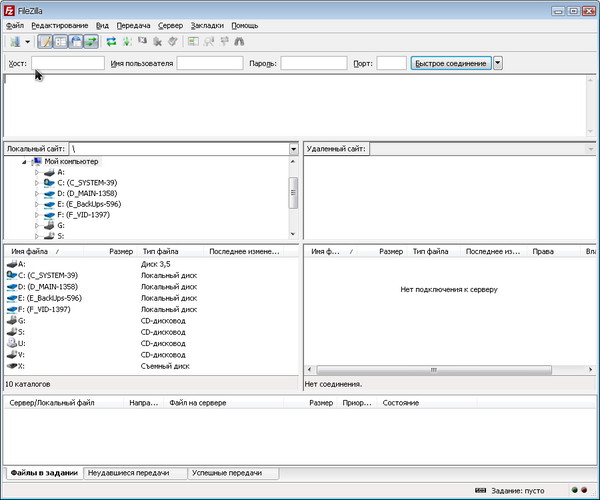This screenshot has height=500, width=600.
Task: Select F: (F_VID-1397) drive icon in file list
Action: point(12,309)
